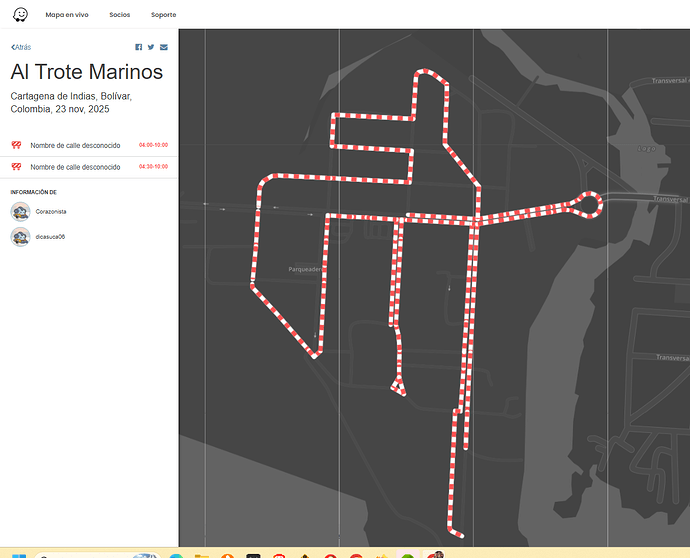Click the first road closure icon
690x558 pixels.
tap(16, 145)
